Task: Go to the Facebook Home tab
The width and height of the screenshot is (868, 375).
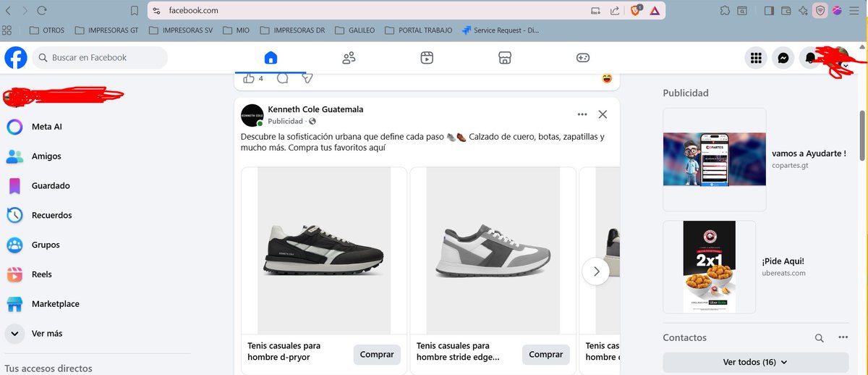Action: pyautogui.click(x=271, y=58)
